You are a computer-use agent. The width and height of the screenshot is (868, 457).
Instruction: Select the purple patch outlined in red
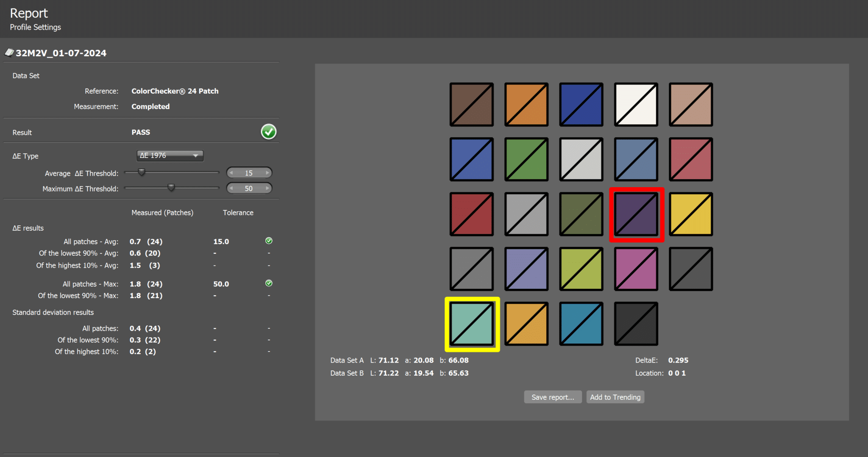[x=636, y=214]
